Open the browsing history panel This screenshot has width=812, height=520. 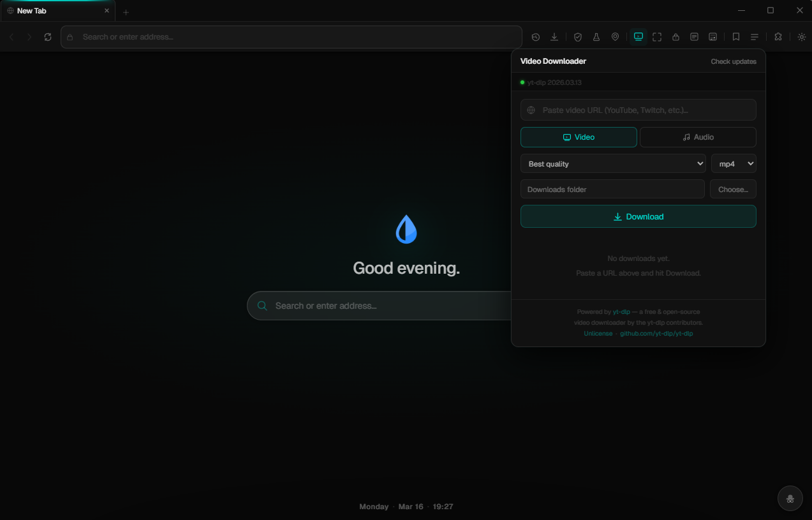click(536, 36)
